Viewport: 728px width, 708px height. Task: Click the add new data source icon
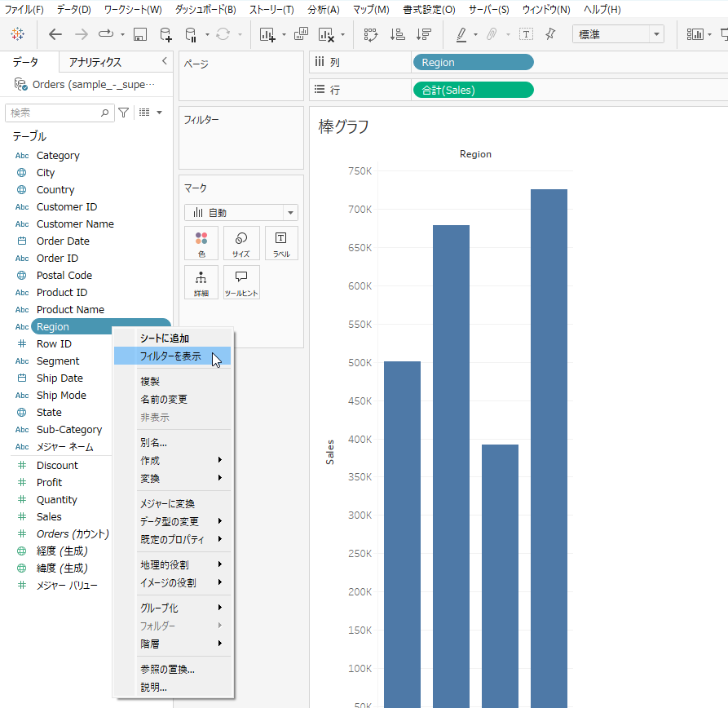pos(165,34)
